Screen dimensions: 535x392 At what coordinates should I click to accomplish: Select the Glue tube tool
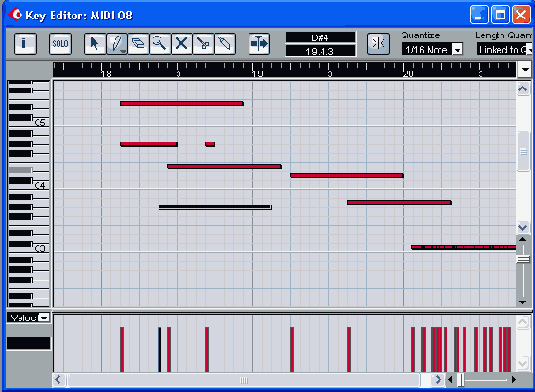coord(225,44)
